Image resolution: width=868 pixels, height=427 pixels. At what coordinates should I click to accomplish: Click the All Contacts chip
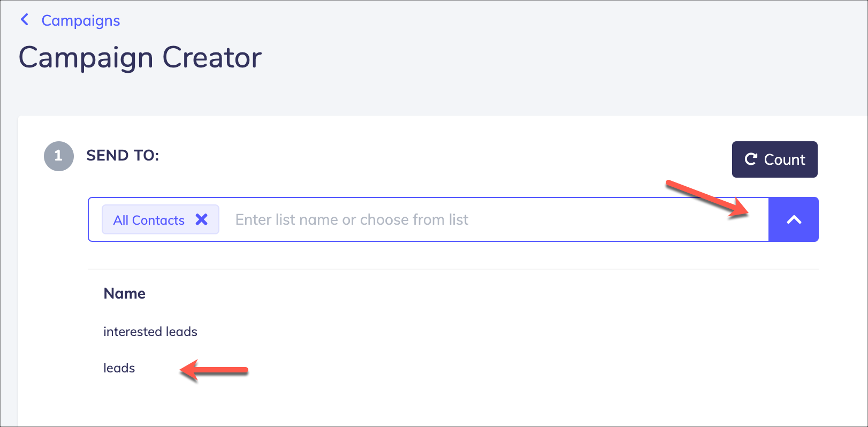(x=161, y=219)
